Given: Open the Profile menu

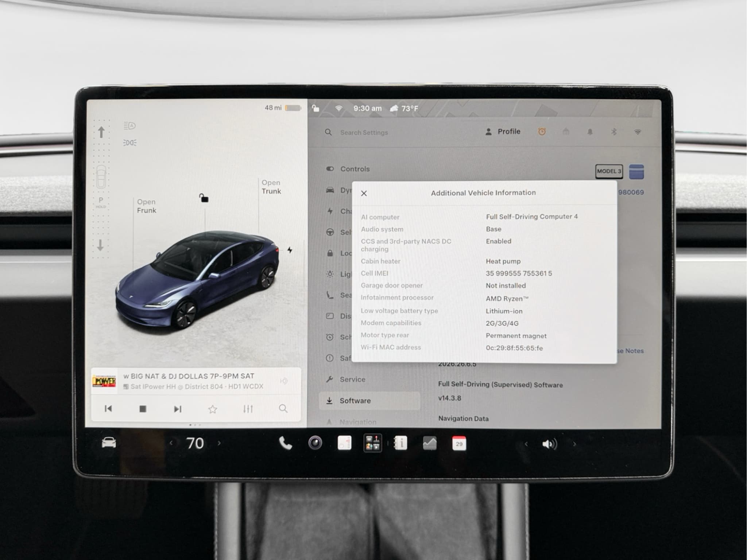Looking at the screenshot, I should pyautogui.click(x=503, y=132).
